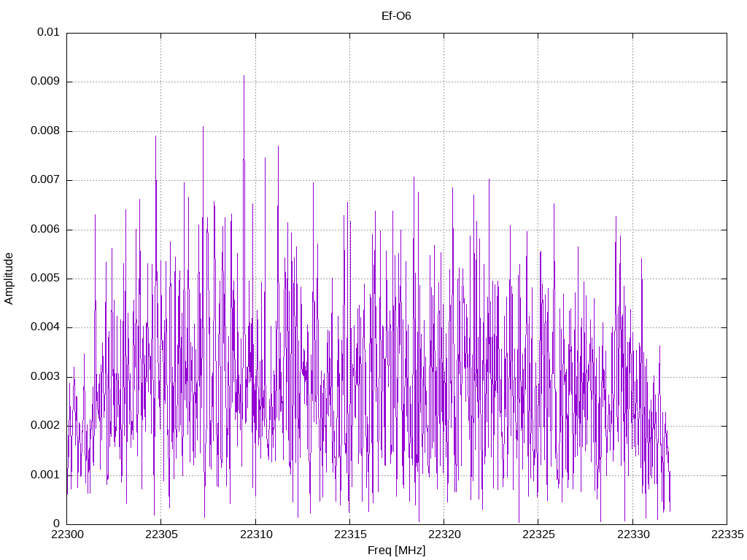Click the 0.01 y-axis tick label
This screenshot has width=747, height=560.
coord(49,32)
